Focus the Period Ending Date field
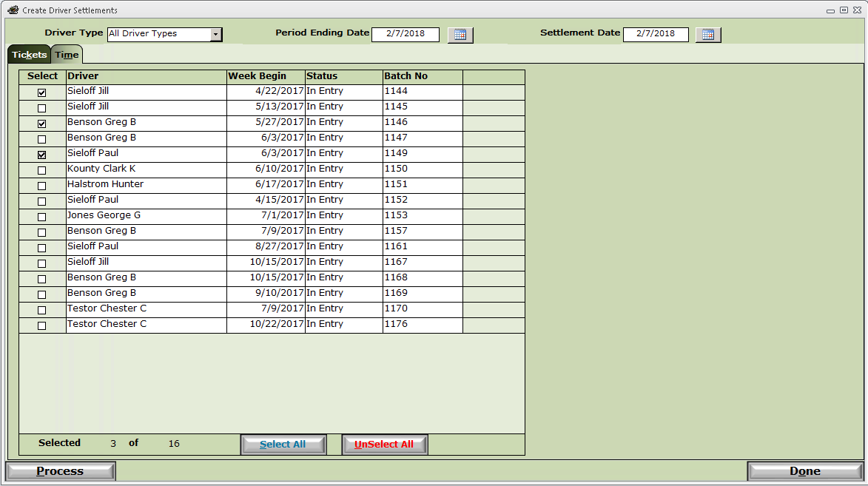 (x=406, y=34)
